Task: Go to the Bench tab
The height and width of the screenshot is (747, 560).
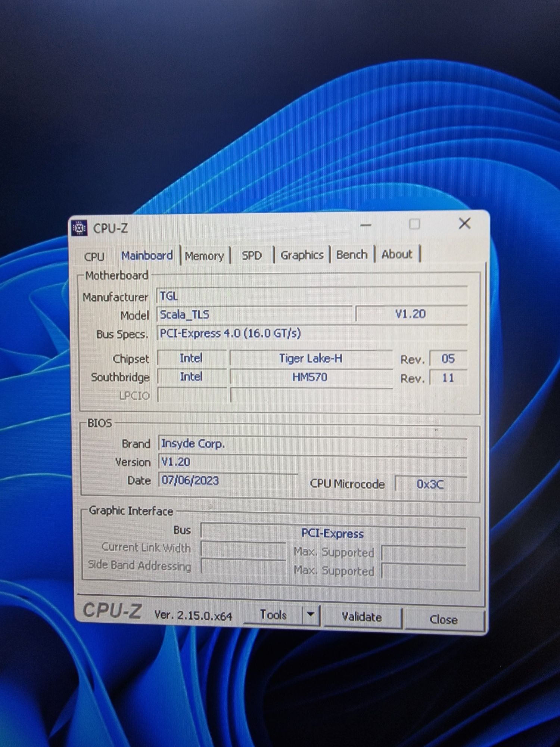Action: click(x=352, y=255)
